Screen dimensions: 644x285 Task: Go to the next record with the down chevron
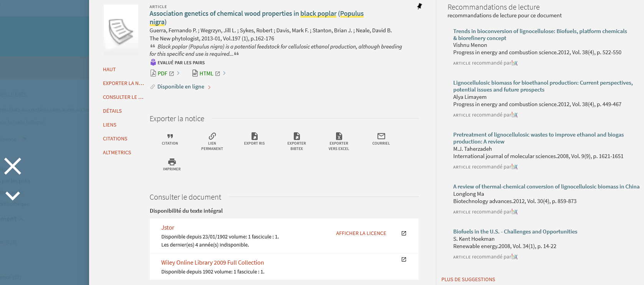click(13, 196)
